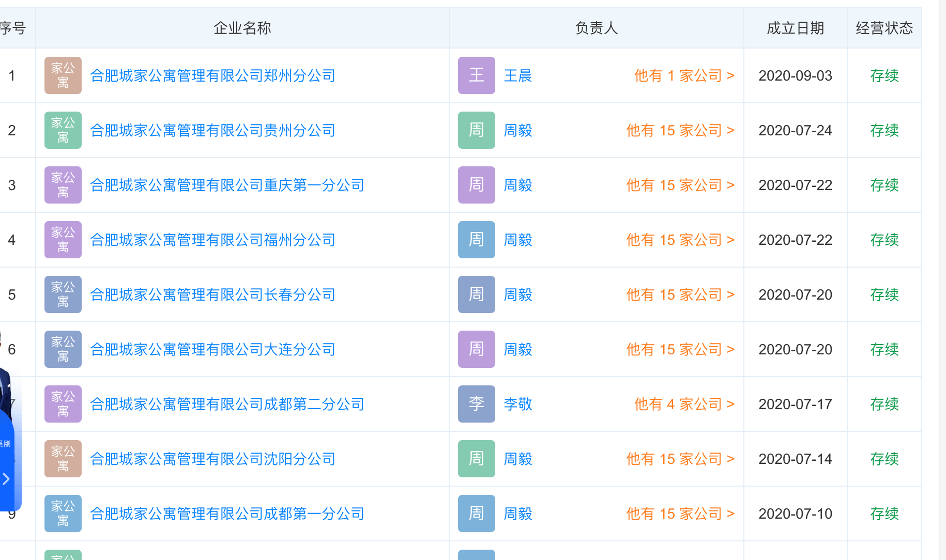
Task: Click the 家公寓 logo of 重庆第一分公司 row
Action: (63, 185)
